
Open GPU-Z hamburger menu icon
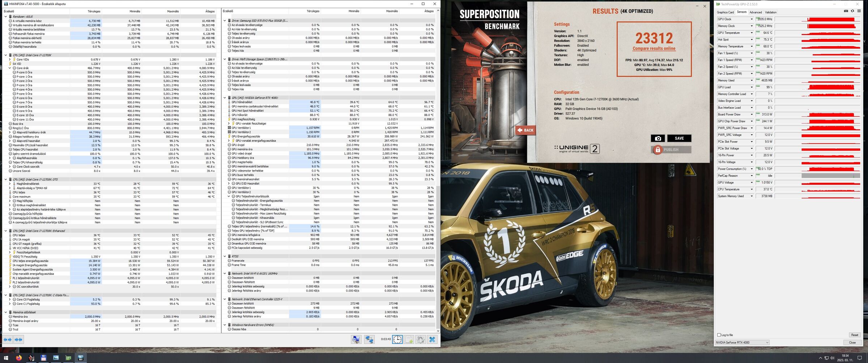[859, 11]
